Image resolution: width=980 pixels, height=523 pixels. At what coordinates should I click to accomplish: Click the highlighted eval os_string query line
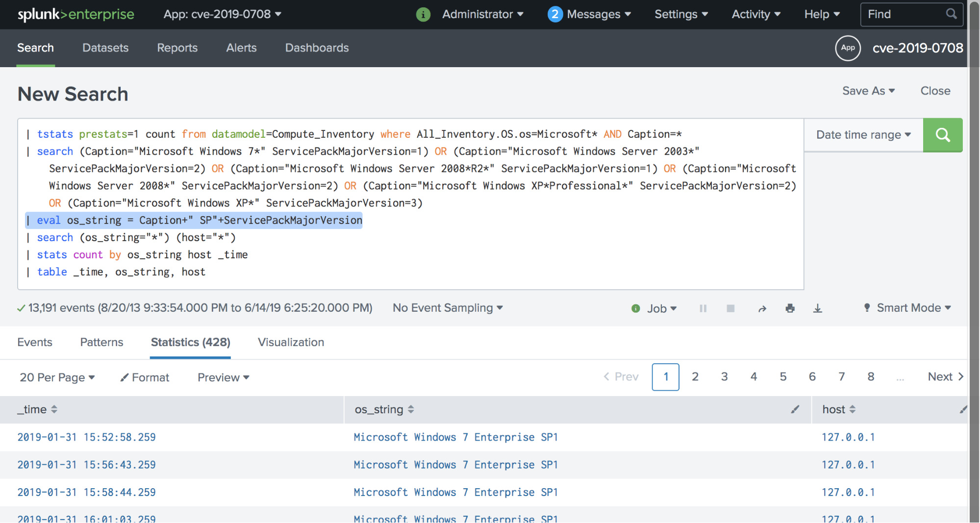click(194, 220)
